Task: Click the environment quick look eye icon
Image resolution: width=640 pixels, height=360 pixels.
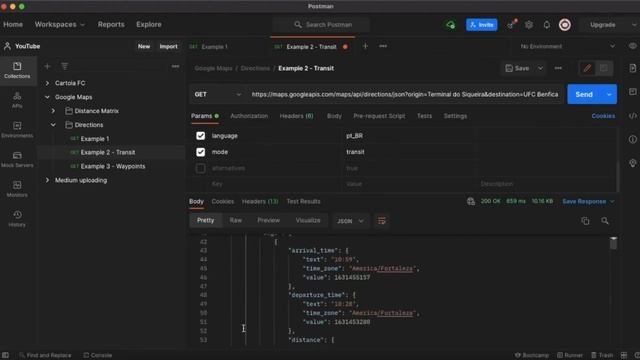Action: tap(633, 46)
